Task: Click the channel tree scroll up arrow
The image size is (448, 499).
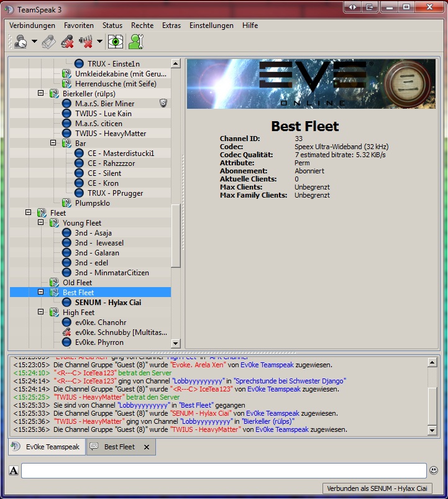Action: [x=176, y=63]
